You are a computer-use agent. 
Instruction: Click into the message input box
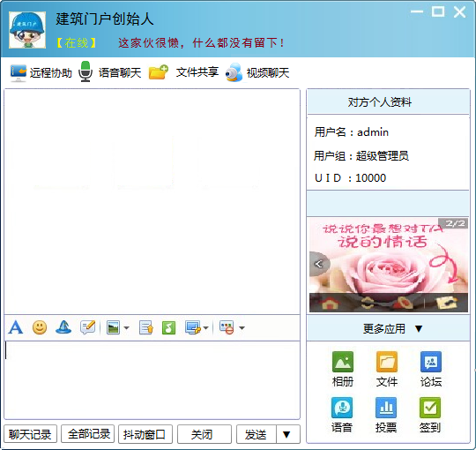point(152,379)
